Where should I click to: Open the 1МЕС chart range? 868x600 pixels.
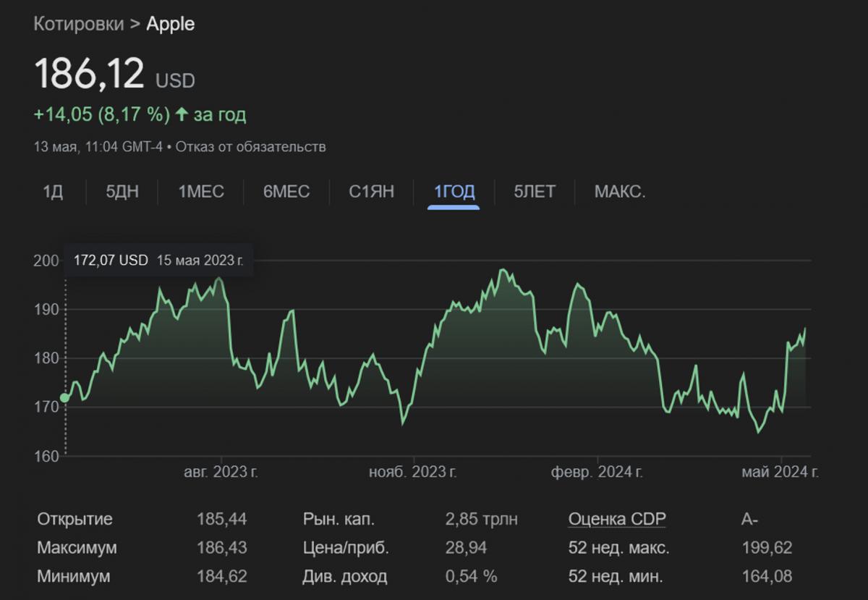point(201,192)
